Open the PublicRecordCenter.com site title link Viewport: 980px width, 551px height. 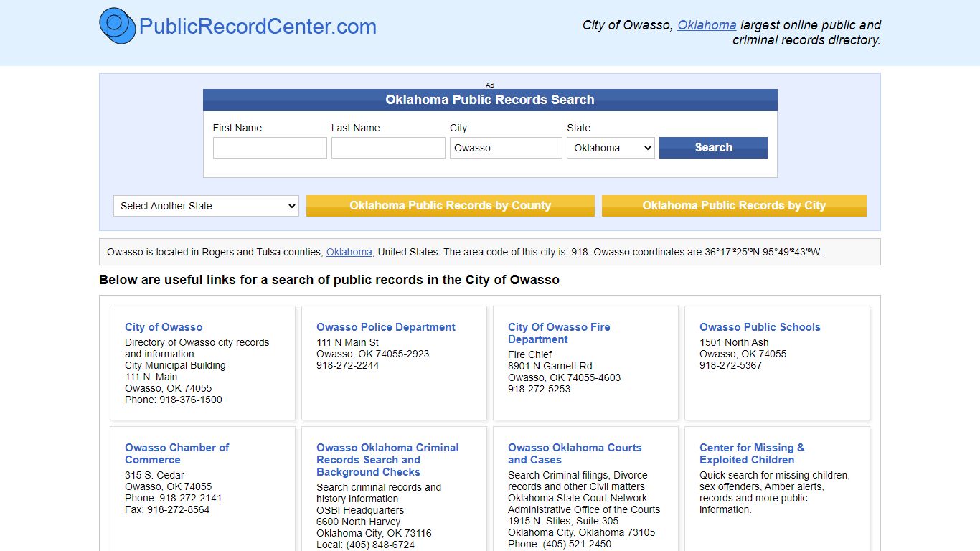click(258, 27)
